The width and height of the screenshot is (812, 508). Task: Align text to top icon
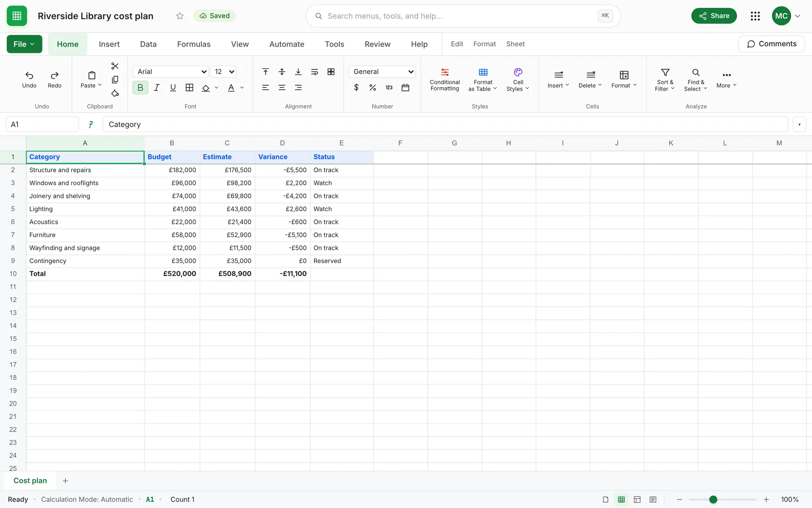[265, 72]
